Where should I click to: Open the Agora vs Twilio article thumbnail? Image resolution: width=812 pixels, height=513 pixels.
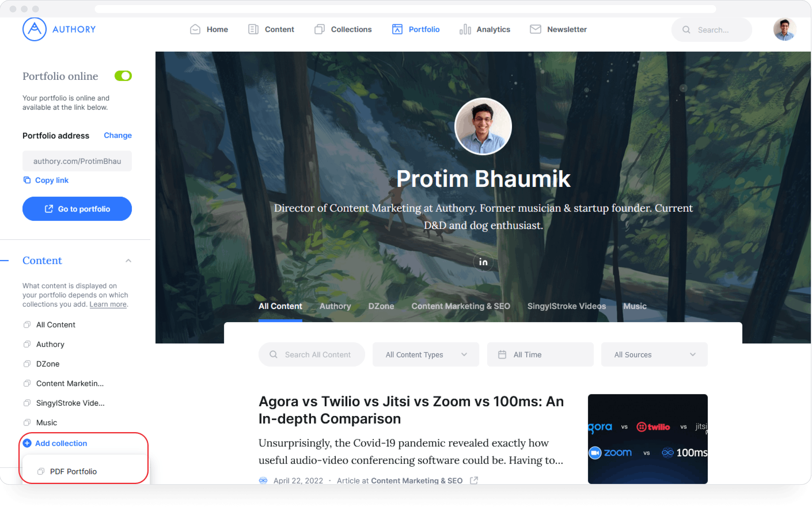pos(647,439)
